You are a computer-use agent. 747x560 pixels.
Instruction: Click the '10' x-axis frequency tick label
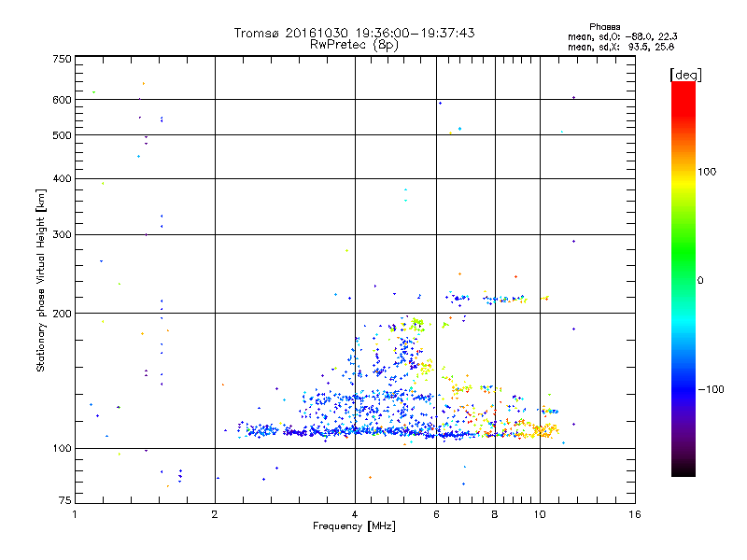[x=540, y=514]
